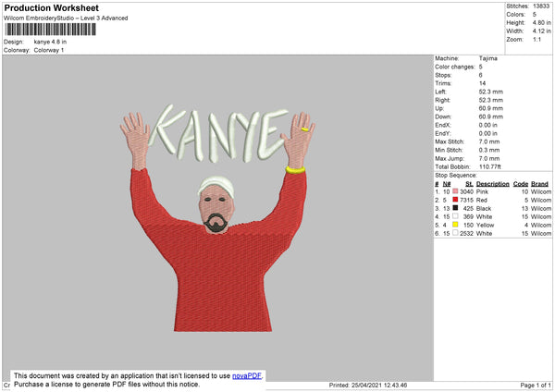
Task: Click the Machine value 'Tajima'
Action: coord(488,58)
